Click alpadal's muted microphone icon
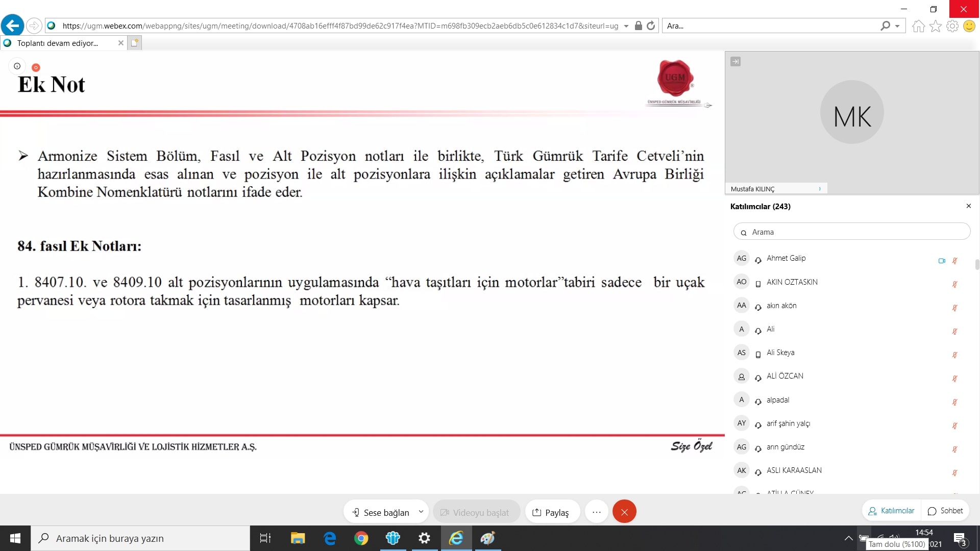 (954, 402)
